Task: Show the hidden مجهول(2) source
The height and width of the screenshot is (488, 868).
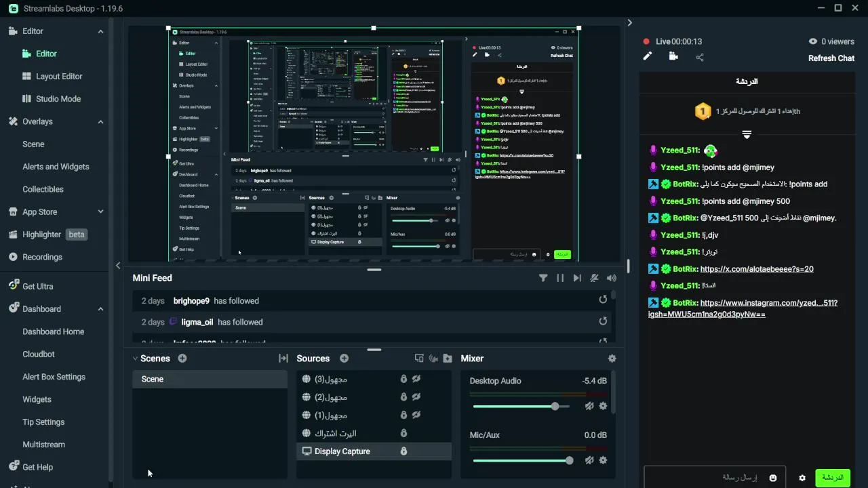Action: [416, 396]
